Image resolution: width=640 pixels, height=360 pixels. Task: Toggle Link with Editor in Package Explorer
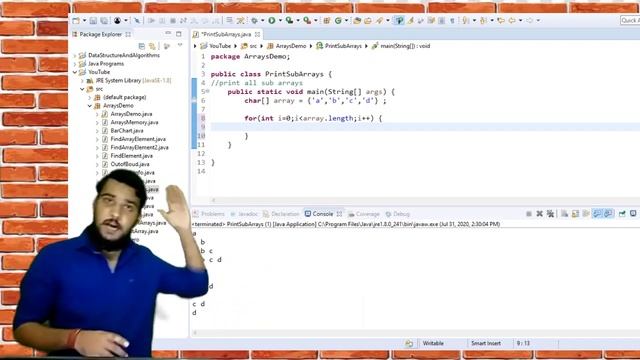click(x=152, y=46)
